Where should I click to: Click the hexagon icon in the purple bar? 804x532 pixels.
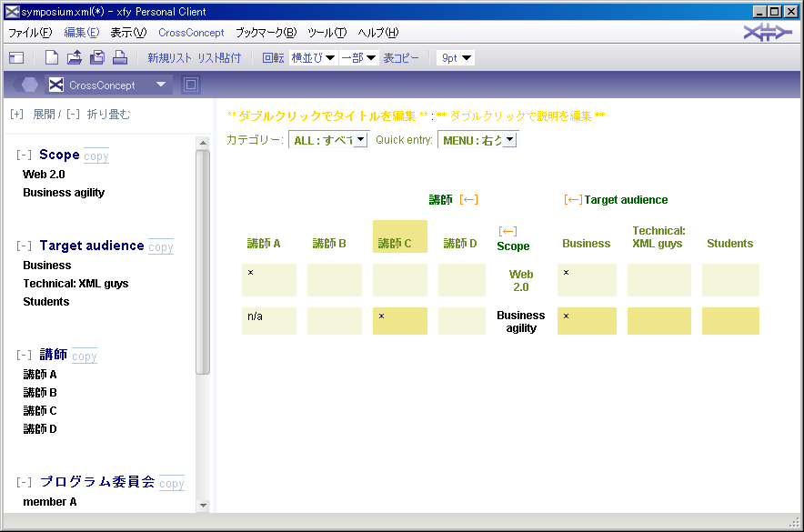pyautogui.click(x=29, y=85)
